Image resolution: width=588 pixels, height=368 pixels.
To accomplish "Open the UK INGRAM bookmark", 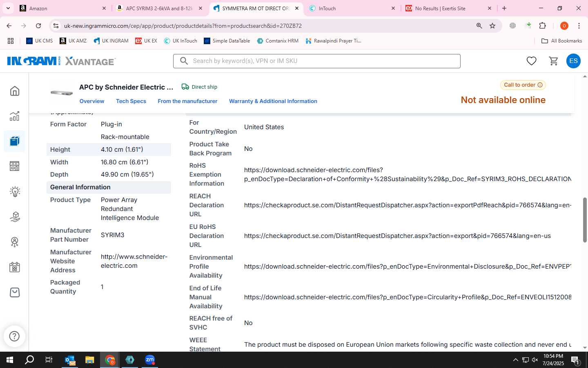I will point(111,41).
